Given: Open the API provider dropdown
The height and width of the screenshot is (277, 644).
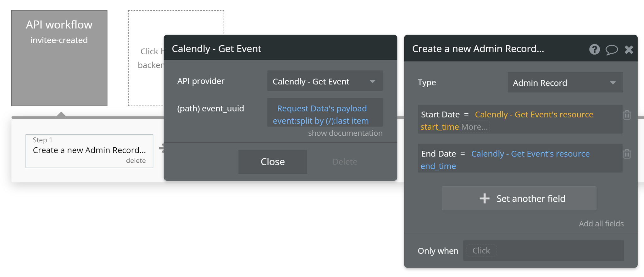Looking at the screenshot, I should coord(325,81).
